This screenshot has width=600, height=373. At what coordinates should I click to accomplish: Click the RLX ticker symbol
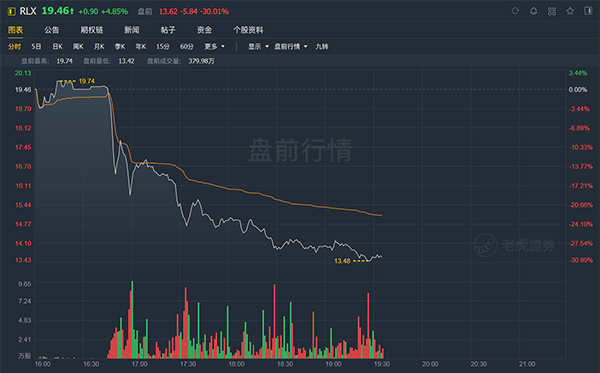tap(28, 11)
